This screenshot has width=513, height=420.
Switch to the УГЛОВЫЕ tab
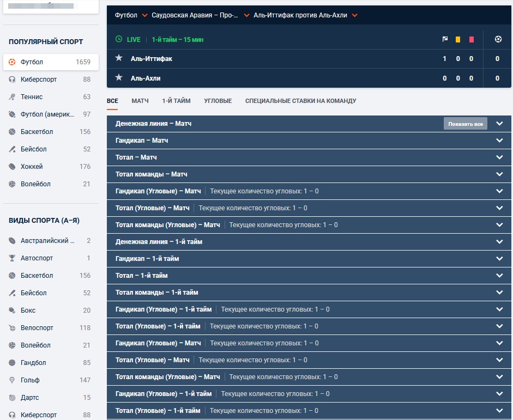(218, 101)
